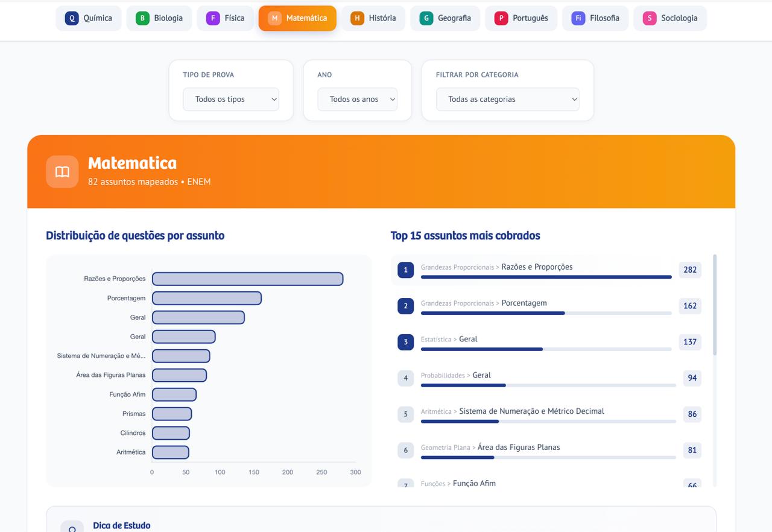
Task: Click the Geografia green icon
Action: [x=426, y=18]
